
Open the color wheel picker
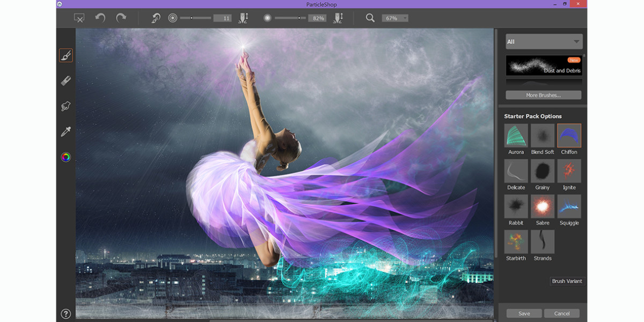pos(66,157)
